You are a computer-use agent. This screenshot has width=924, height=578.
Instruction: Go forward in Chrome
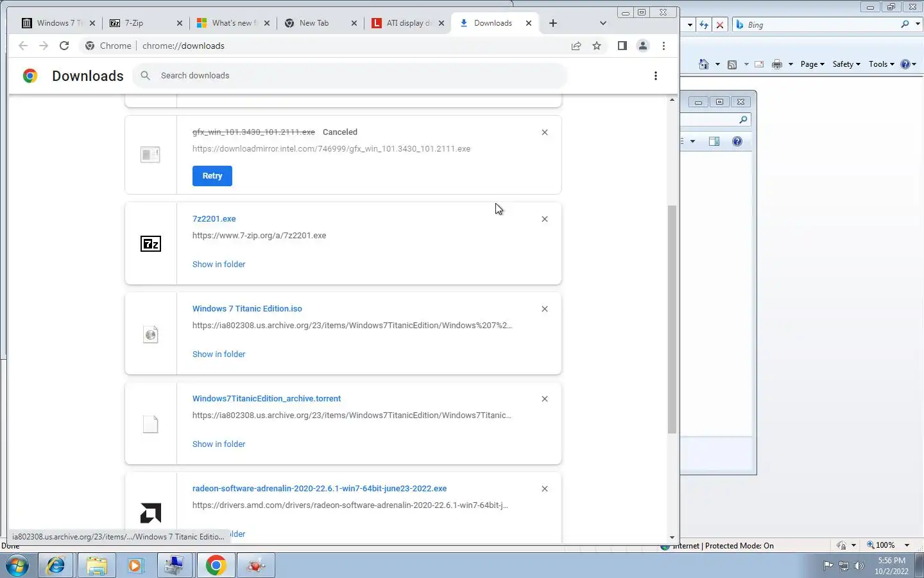(x=43, y=46)
